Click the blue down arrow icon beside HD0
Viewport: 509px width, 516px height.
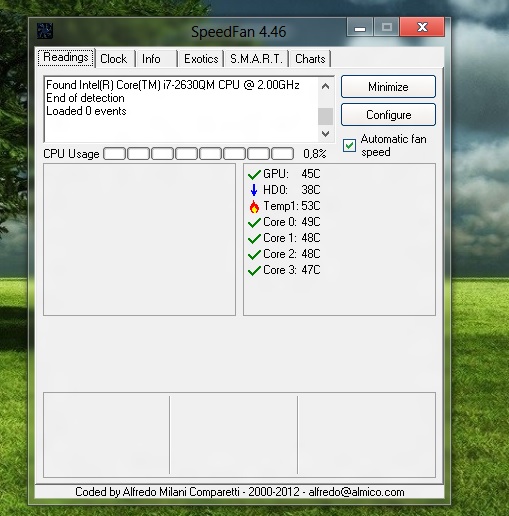(254, 190)
